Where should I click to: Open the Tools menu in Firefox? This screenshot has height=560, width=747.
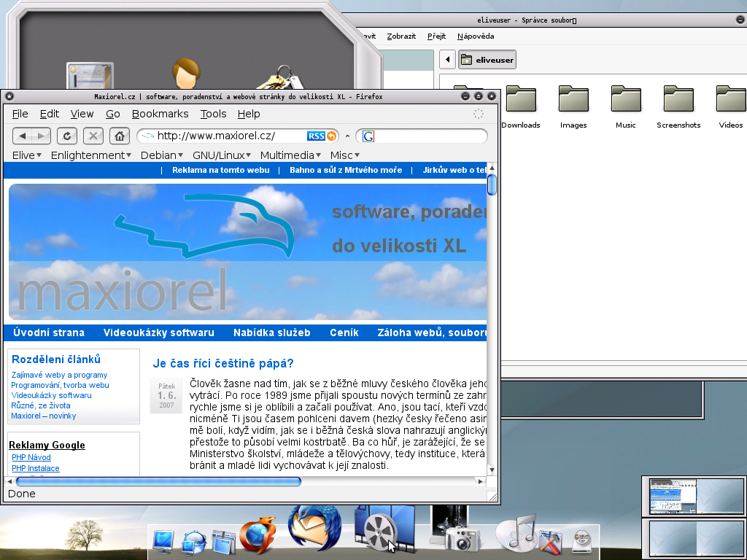[x=214, y=114]
